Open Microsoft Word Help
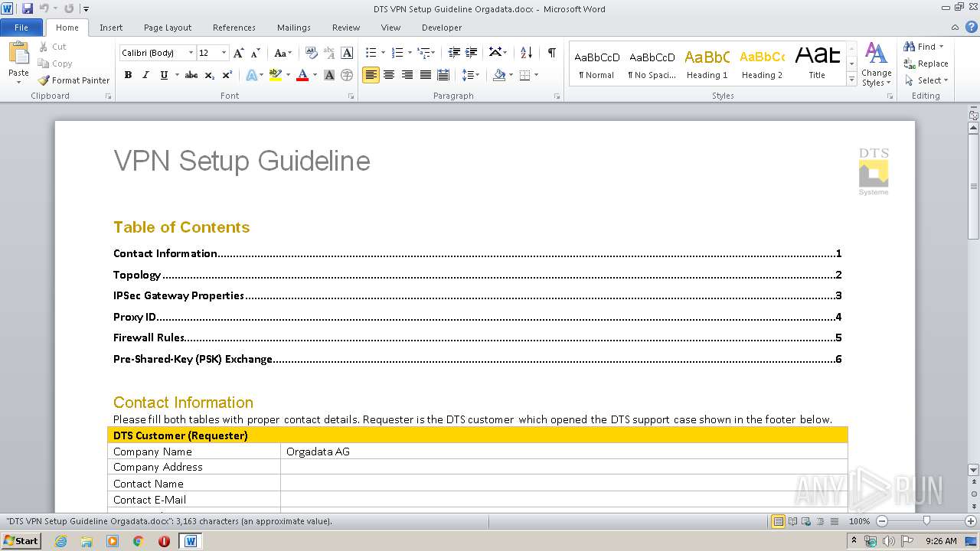 972,28
